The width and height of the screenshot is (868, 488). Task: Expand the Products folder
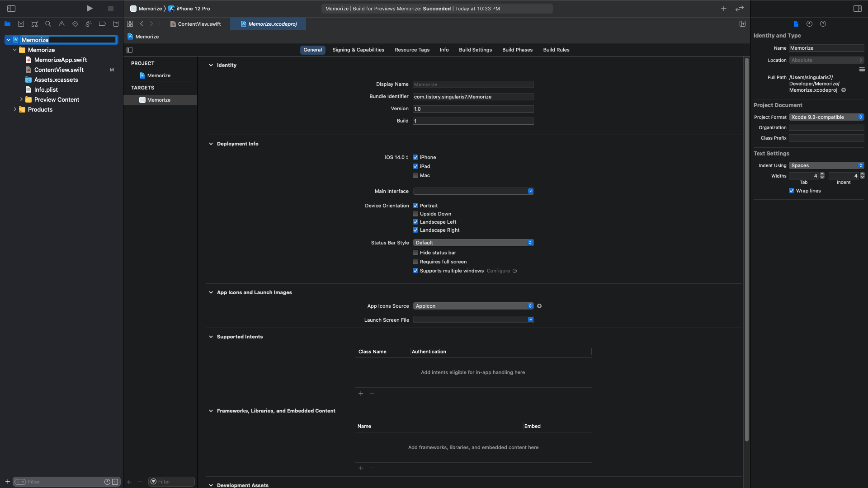[15, 110]
